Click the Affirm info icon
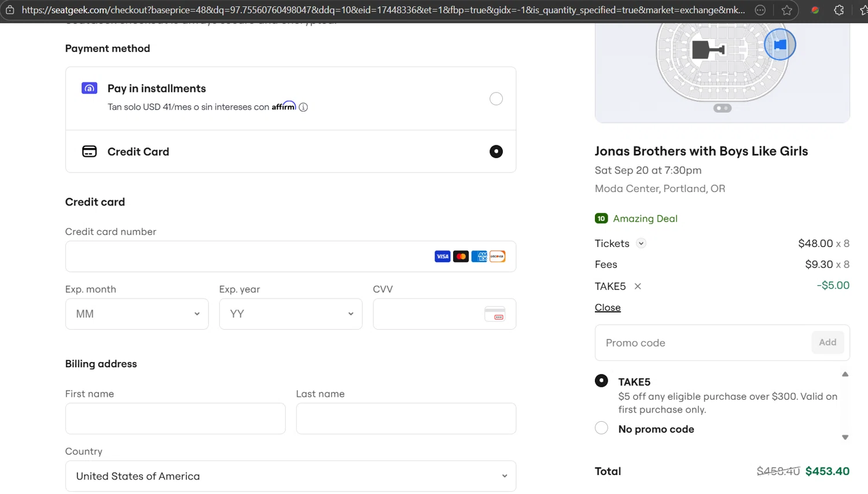The width and height of the screenshot is (868, 494). pyautogui.click(x=303, y=107)
